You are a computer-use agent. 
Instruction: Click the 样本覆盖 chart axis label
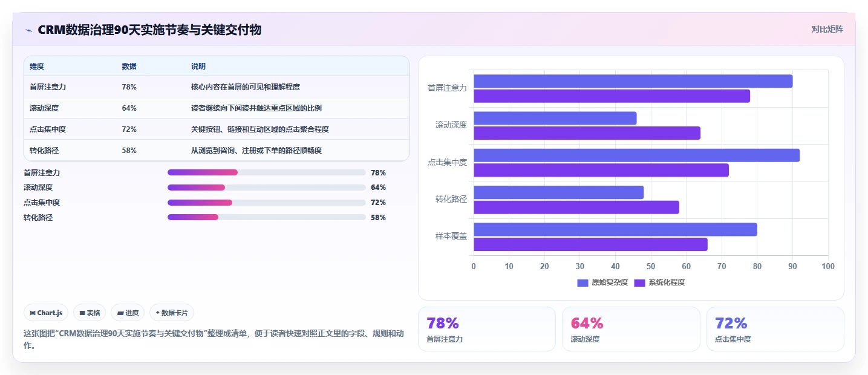coord(451,236)
